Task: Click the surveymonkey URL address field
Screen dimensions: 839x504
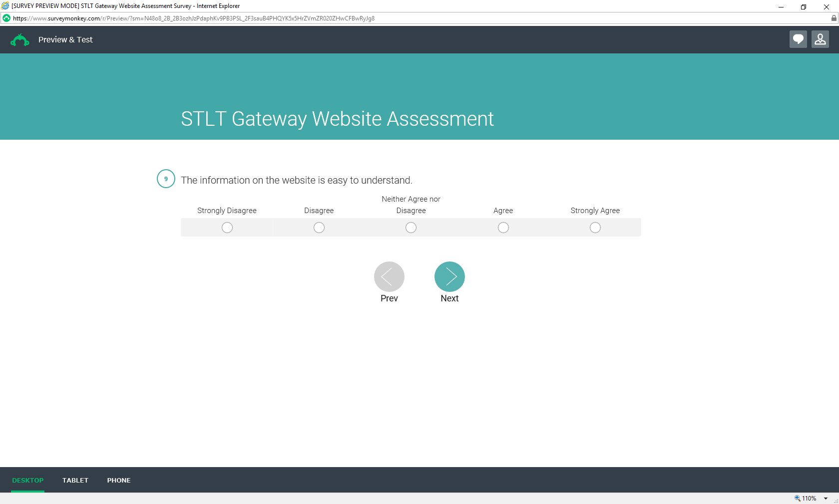Action: [419, 18]
